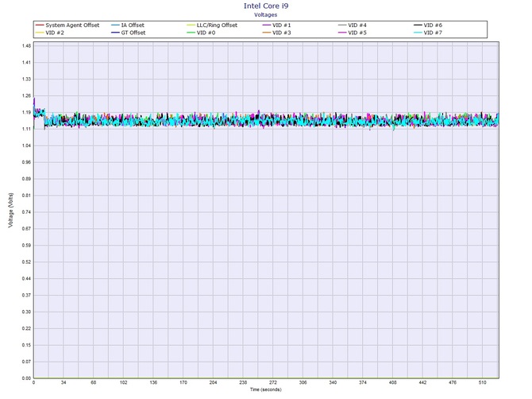Screen dimensions: 532x399
Task: Click the 0.89 value on the voltage axis
Action: click(x=27, y=179)
